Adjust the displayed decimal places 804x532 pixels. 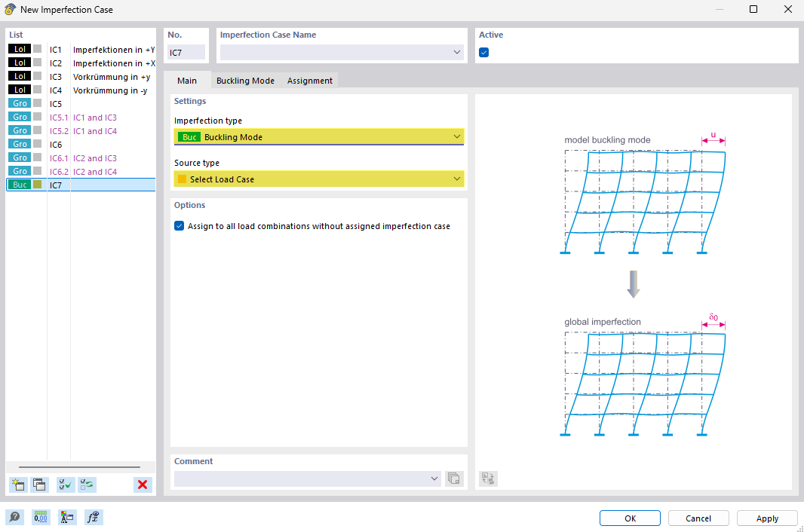pos(40,517)
